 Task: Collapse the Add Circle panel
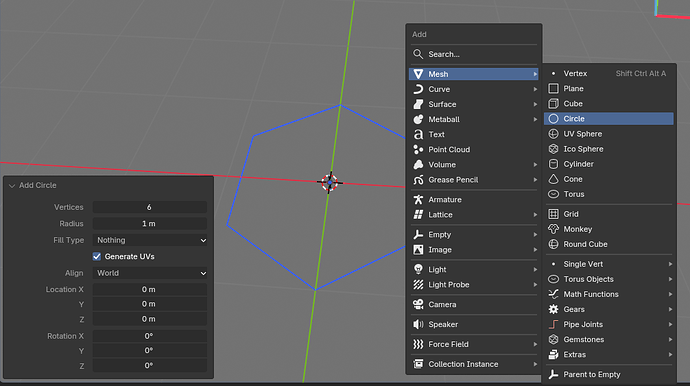(12, 186)
